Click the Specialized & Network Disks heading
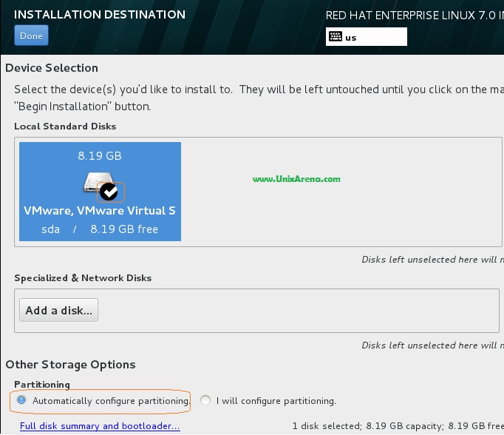This screenshot has height=435, width=504. (83, 278)
